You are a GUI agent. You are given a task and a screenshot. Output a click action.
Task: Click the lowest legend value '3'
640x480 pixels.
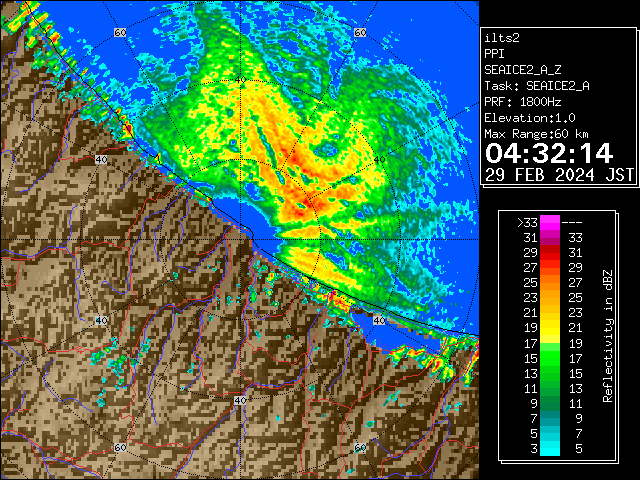(534, 449)
